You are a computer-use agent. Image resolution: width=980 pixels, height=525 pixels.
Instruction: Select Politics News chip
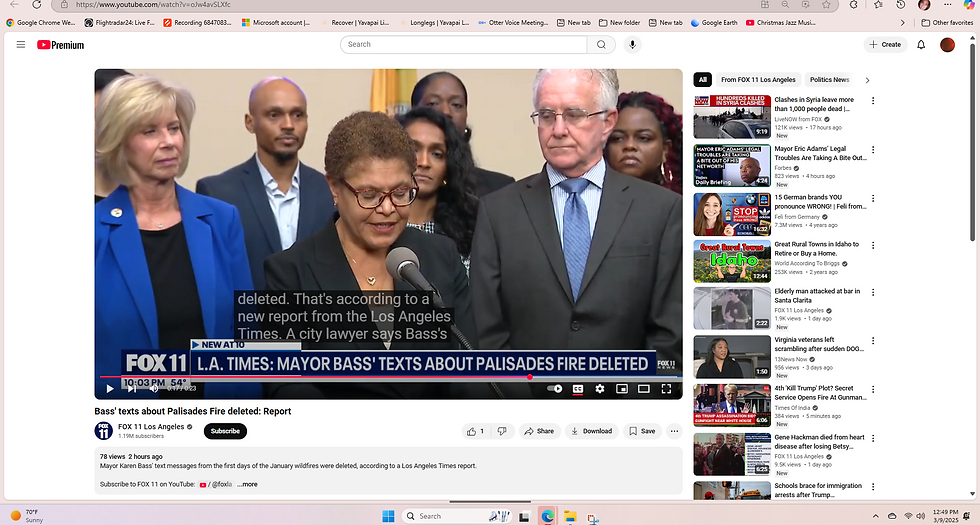tap(829, 79)
